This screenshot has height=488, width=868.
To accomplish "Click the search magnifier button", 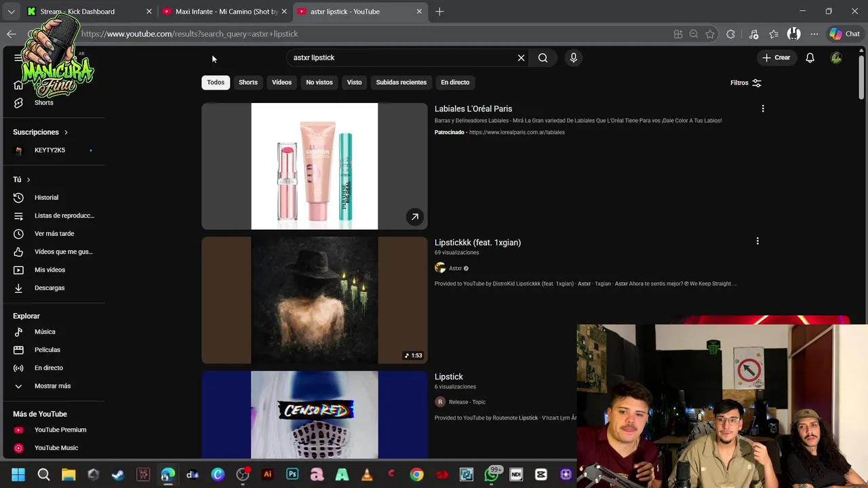I will pos(542,58).
